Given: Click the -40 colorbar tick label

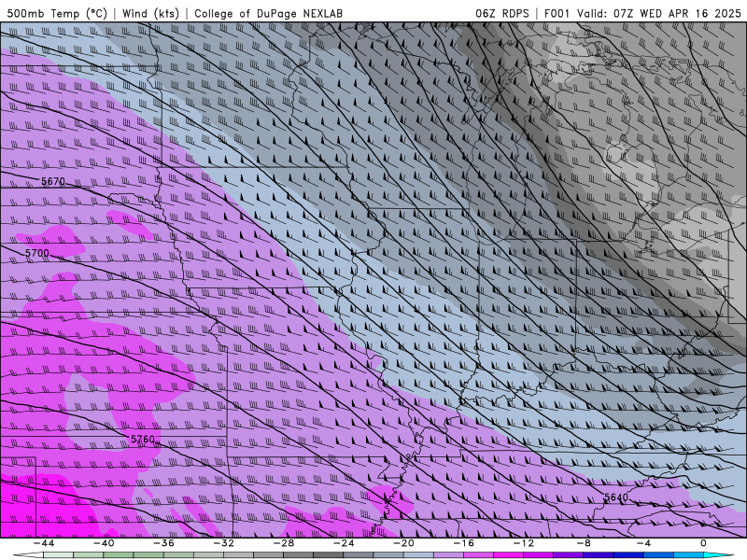Looking at the screenshot, I should 104,543.
